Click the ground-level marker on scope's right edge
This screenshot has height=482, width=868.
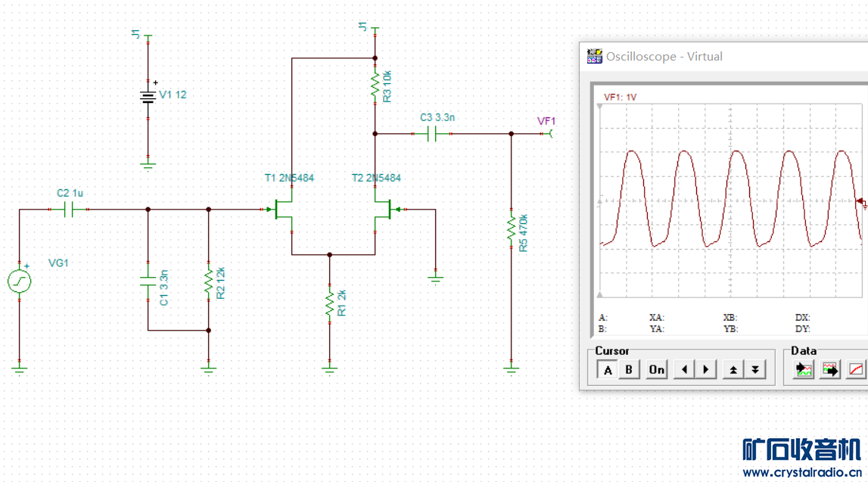click(x=860, y=202)
